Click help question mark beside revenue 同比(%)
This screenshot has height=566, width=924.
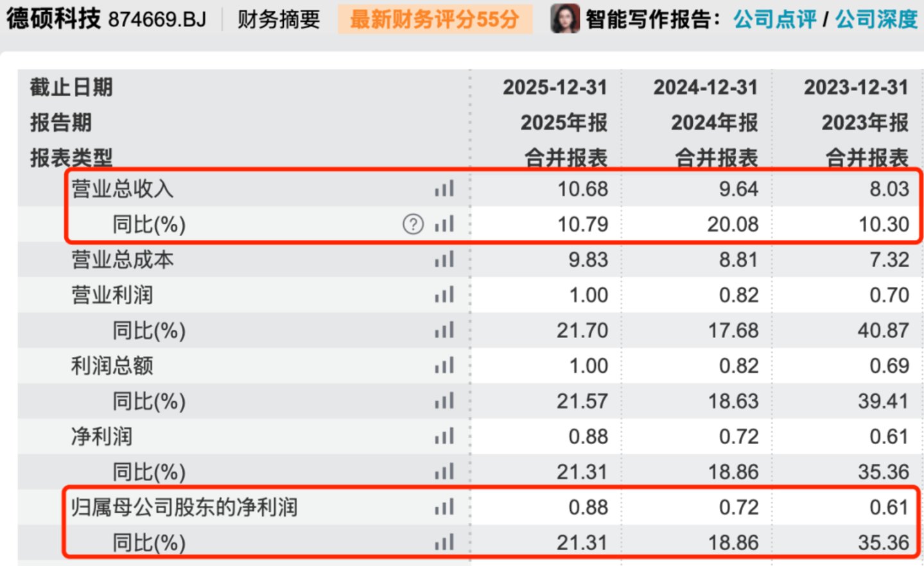point(413,224)
